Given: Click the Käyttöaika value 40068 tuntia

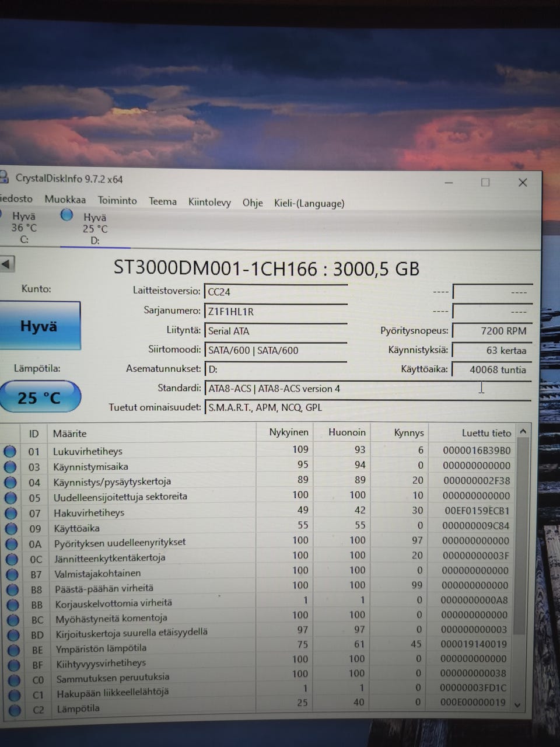Looking at the screenshot, I should (492, 369).
